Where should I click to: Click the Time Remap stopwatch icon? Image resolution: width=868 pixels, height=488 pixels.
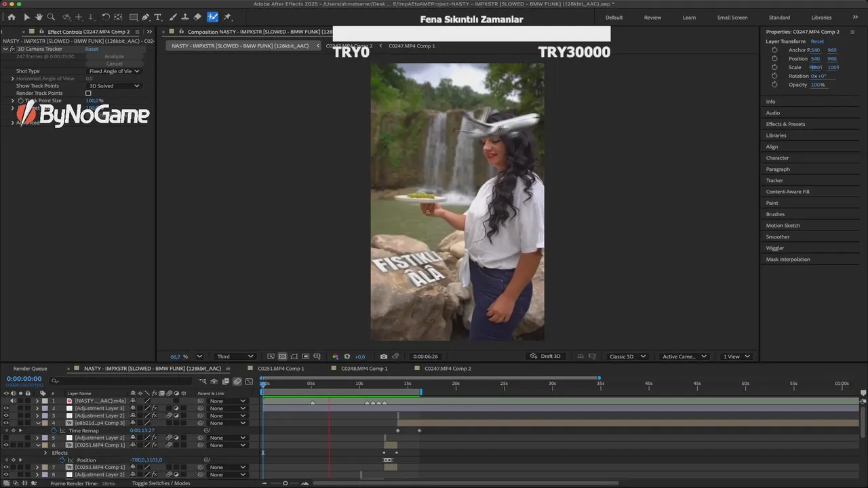(x=54, y=430)
